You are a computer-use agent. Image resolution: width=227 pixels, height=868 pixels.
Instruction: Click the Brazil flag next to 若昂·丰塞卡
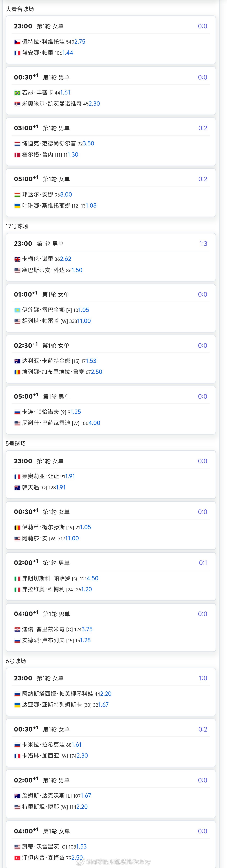click(17, 93)
